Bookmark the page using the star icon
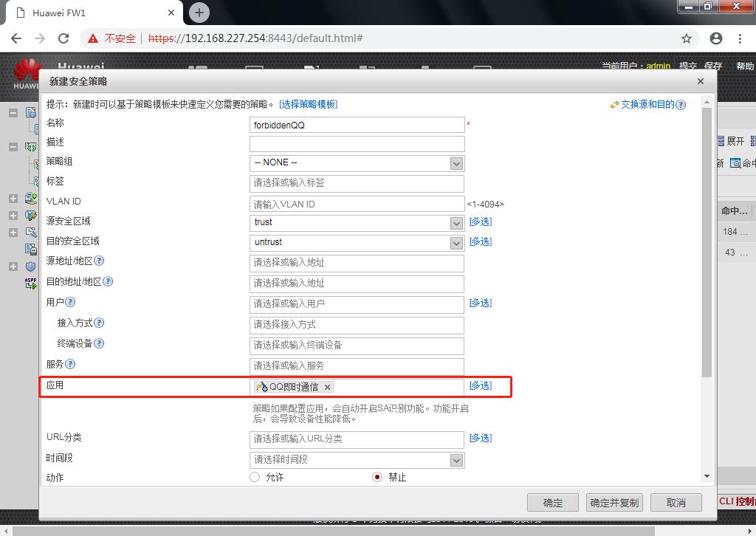The image size is (756, 536). [687, 38]
